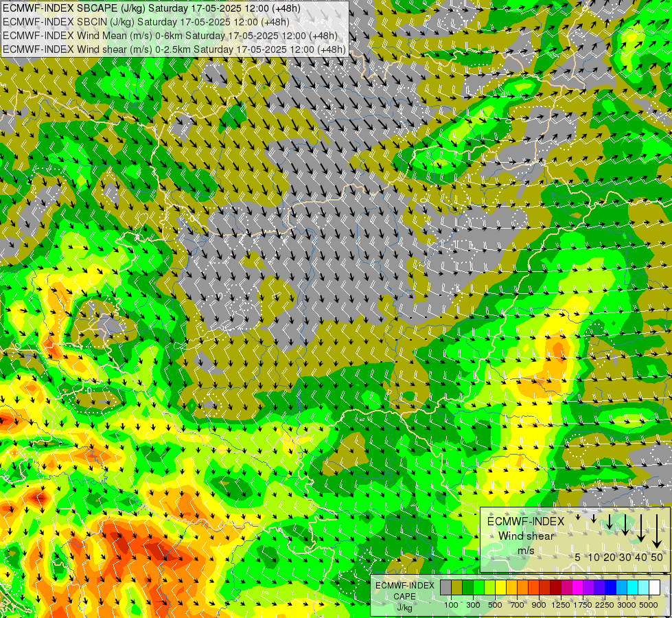Click the 900 label in the CAPE legend

coord(539,605)
